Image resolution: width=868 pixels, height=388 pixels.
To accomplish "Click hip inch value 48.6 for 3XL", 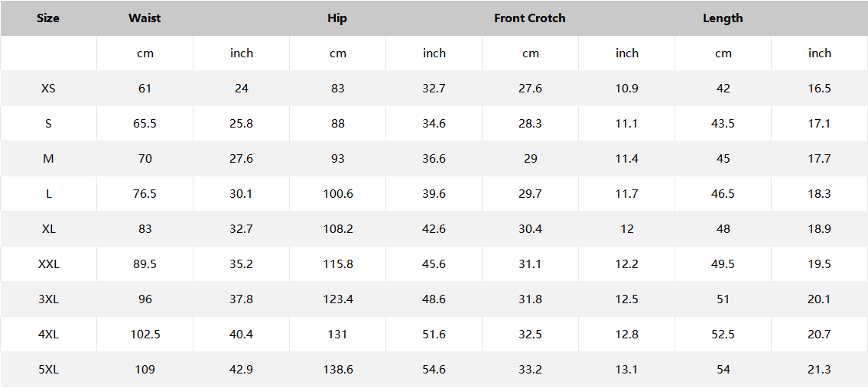I will coord(434,299).
